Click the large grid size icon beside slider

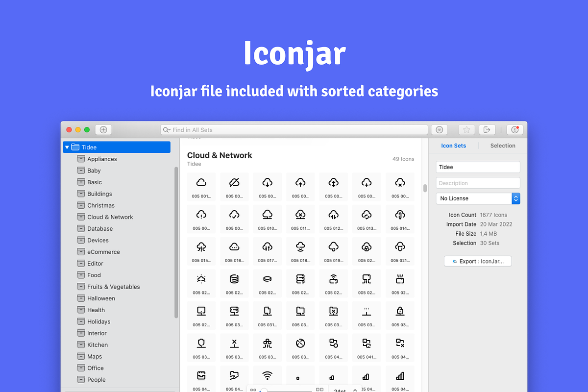pos(319,390)
